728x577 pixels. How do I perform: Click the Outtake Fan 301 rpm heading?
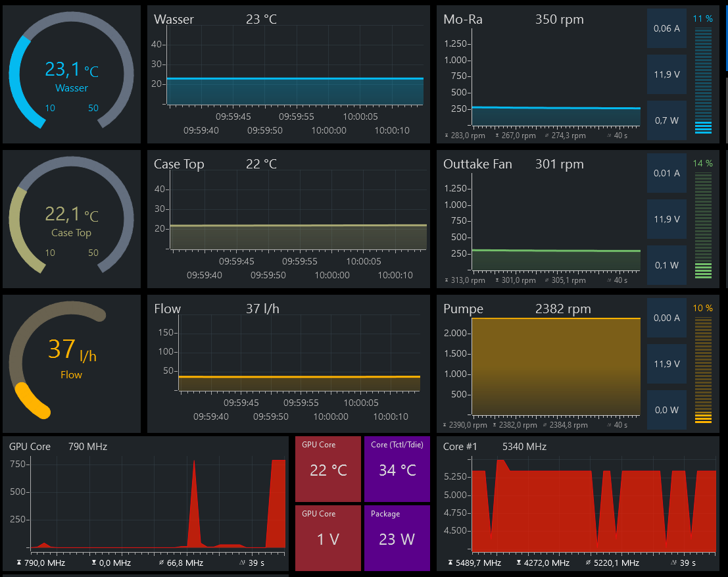point(560,164)
